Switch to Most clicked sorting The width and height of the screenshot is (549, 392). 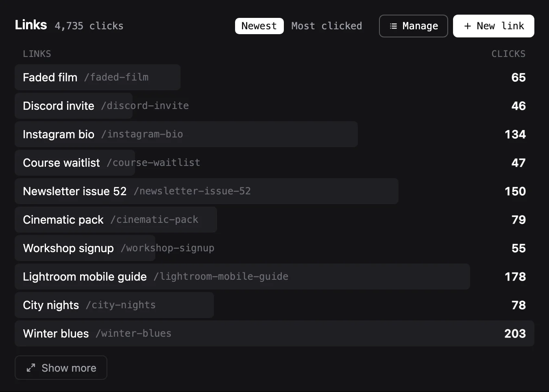(x=327, y=26)
